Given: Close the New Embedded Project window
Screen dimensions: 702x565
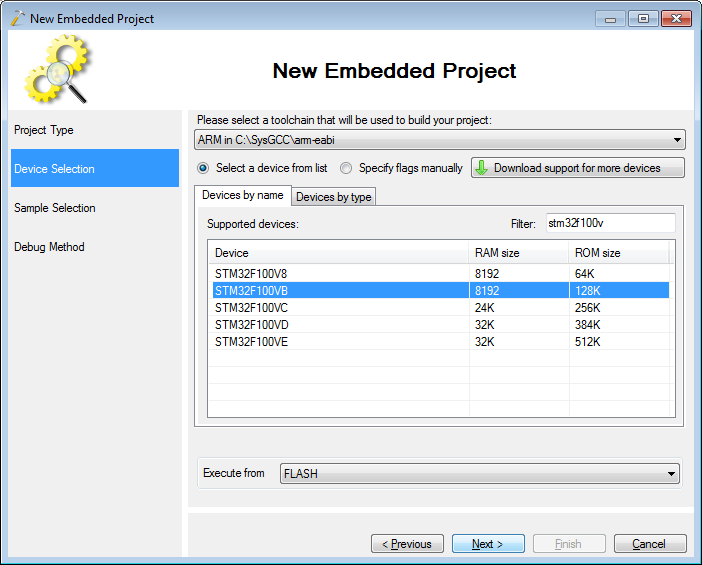Looking at the screenshot, I should tap(676, 19).
